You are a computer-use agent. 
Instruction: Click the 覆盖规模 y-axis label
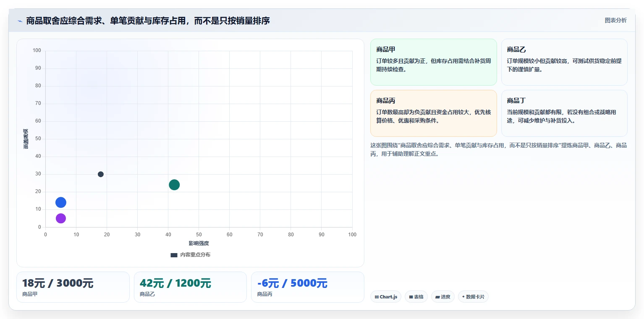point(26,139)
